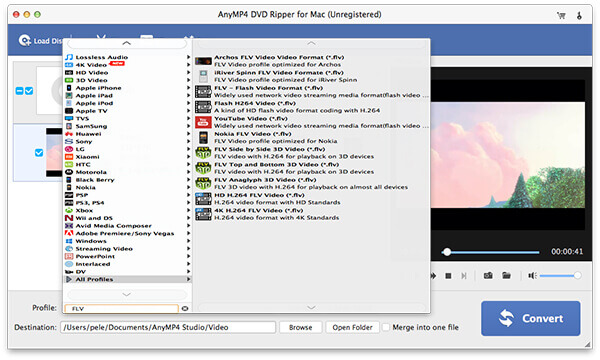600x360 pixels.
Task: Click the Open Folder button
Action: tap(352, 327)
